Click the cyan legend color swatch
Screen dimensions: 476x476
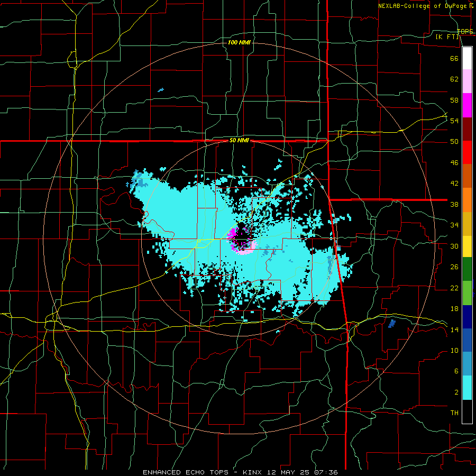[x=467, y=388]
